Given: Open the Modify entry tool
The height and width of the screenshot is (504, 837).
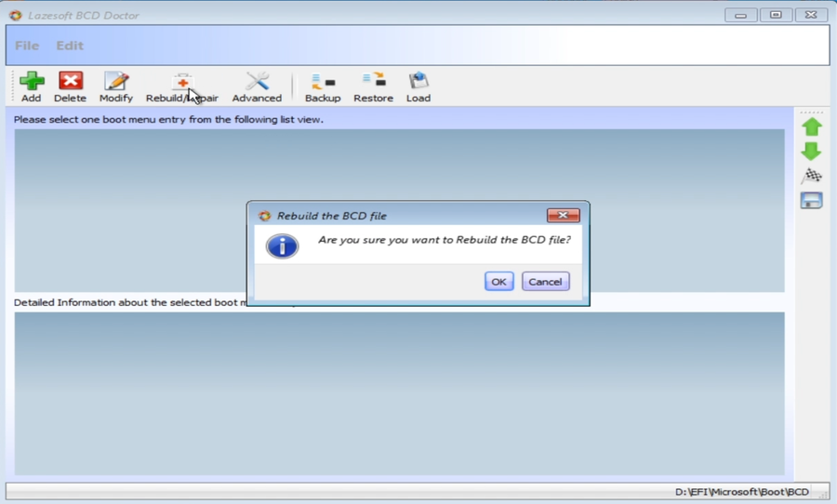Looking at the screenshot, I should pos(116,81).
